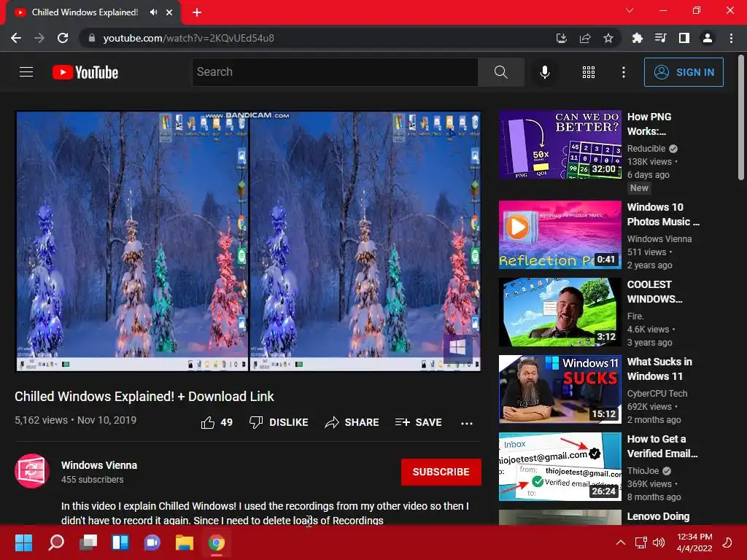Viewport: 747px width, 560px height.
Task: Go back with the browser back arrow
Action: click(16, 38)
